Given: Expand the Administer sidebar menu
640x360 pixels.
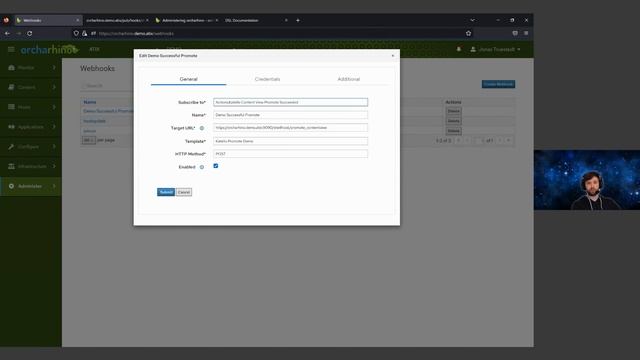Looking at the screenshot, I should point(31,186).
